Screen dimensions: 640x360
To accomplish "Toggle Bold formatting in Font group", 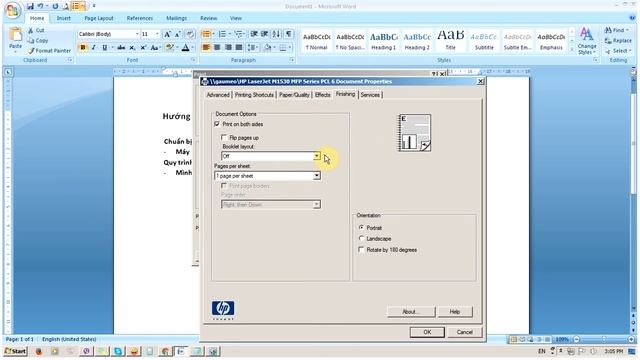I will click(x=83, y=48).
